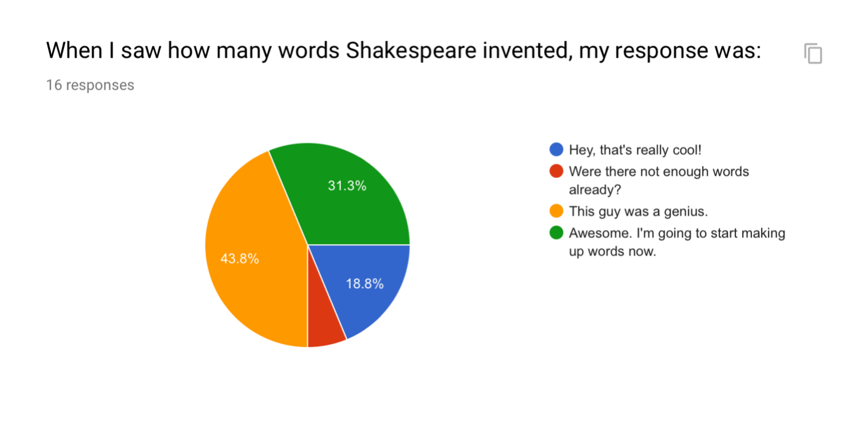
Task: Click the word "genius" in the legend
Action: tap(688, 211)
